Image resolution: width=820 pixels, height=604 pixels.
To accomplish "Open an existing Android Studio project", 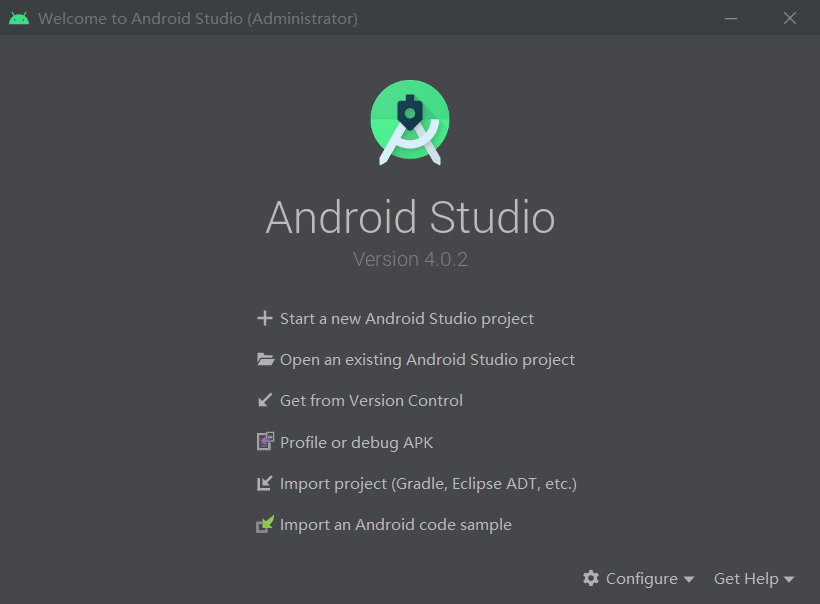I will pos(427,359).
